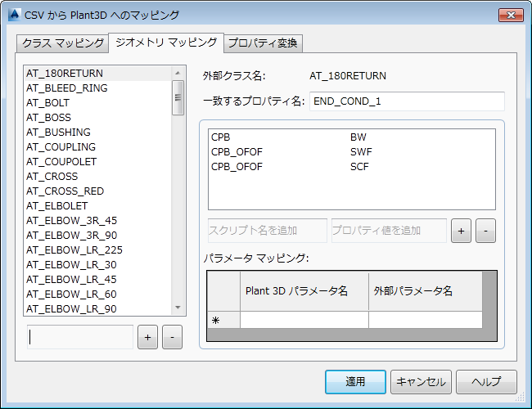
Task: Click the new-row asterisk header cell
Action: click(x=223, y=320)
